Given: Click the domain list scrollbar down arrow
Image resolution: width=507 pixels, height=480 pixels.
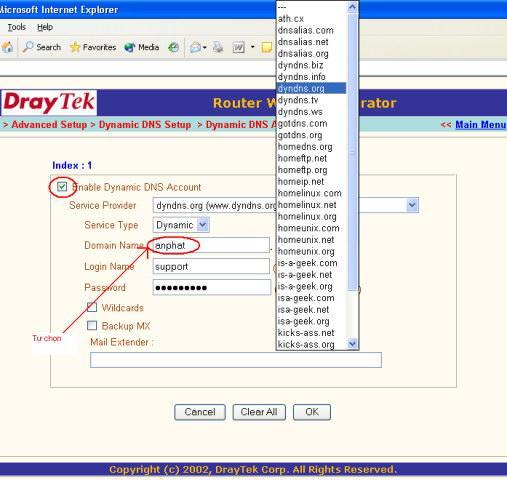Looking at the screenshot, I should point(352,343).
